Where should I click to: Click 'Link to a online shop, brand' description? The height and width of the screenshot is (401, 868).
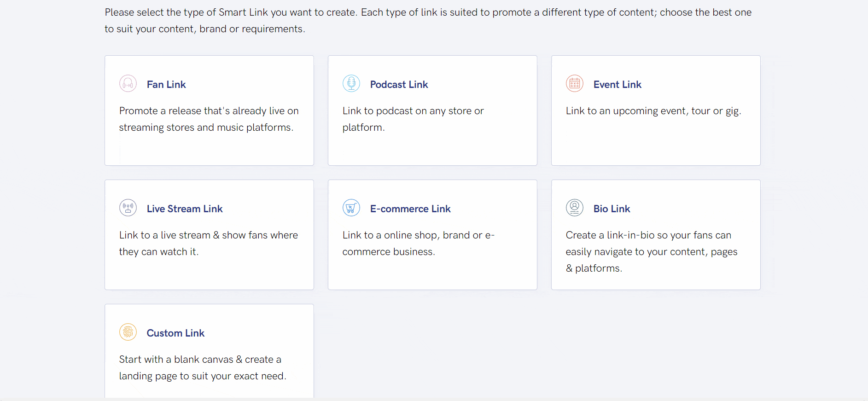(x=419, y=244)
